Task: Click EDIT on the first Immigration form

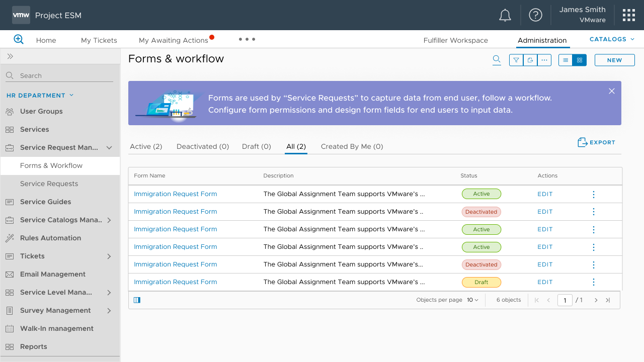Action: click(545, 194)
